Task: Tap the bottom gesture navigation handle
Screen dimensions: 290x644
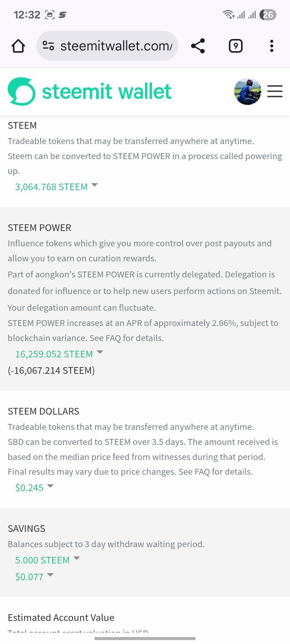Action: tap(145, 638)
